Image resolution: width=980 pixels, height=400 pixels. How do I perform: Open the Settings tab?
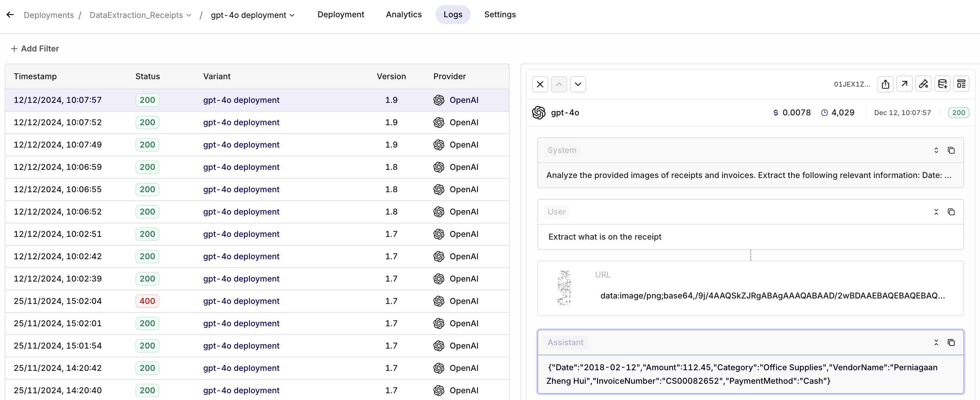point(500,15)
